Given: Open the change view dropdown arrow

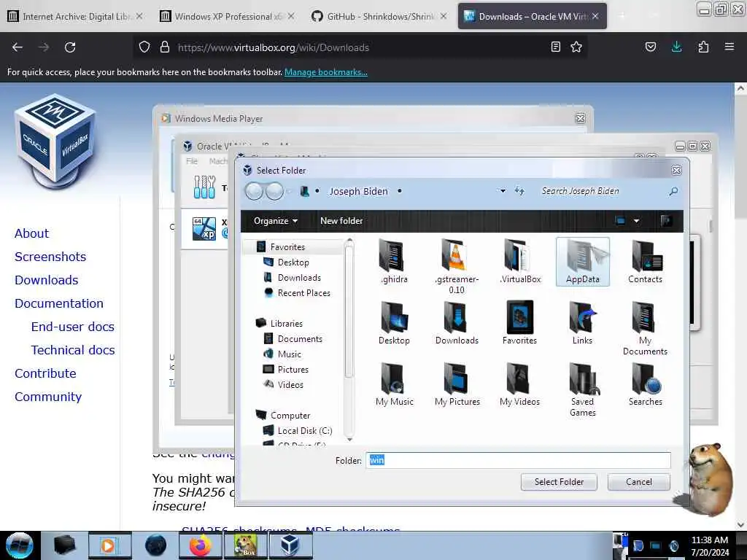Looking at the screenshot, I should (636, 221).
